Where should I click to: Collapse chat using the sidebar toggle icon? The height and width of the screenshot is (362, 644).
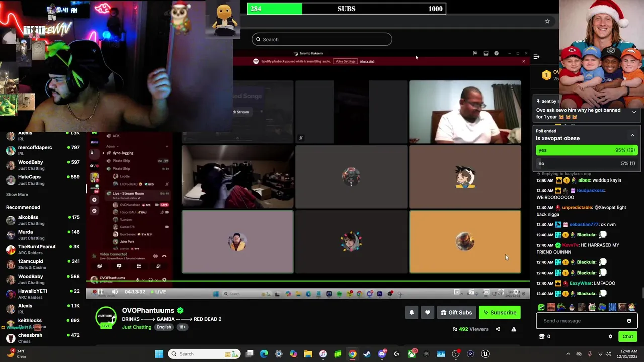(536, 57)
